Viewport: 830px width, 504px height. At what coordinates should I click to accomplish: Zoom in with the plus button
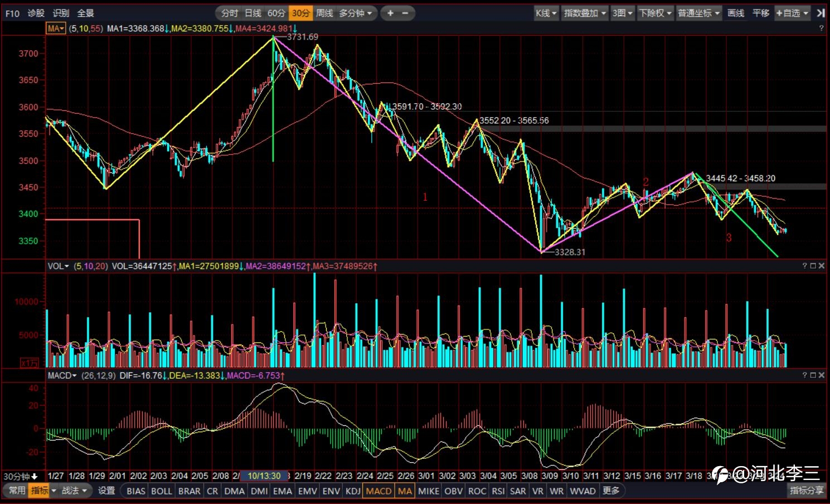tap(390, 13)
